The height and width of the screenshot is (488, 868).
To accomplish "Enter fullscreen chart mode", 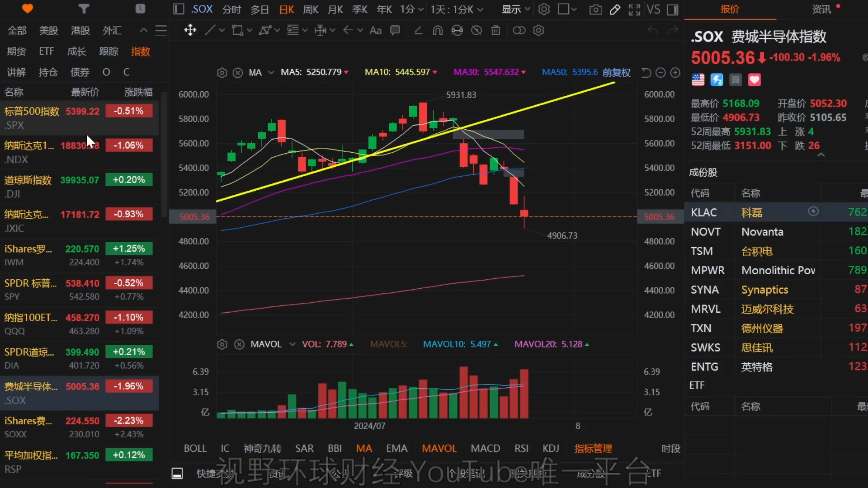I will point(634,9).
